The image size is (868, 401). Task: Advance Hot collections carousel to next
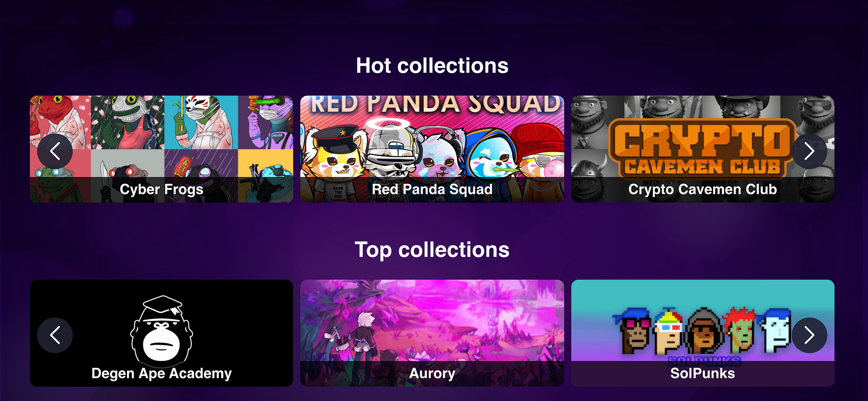pyautogui.click(x=809, y=151)
